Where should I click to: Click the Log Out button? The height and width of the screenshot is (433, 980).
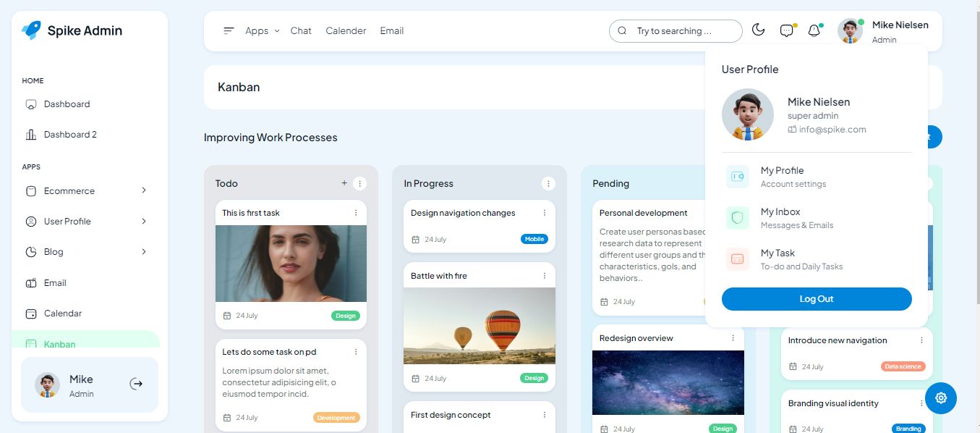tap(817, 299)
